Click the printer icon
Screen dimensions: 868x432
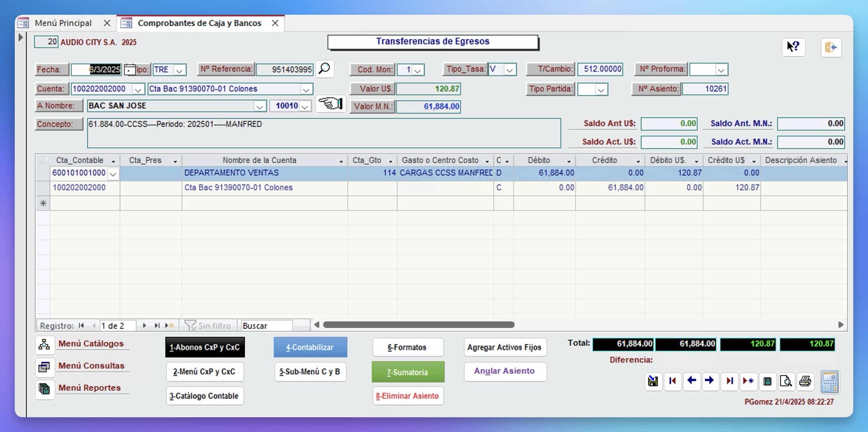[805, 381]
